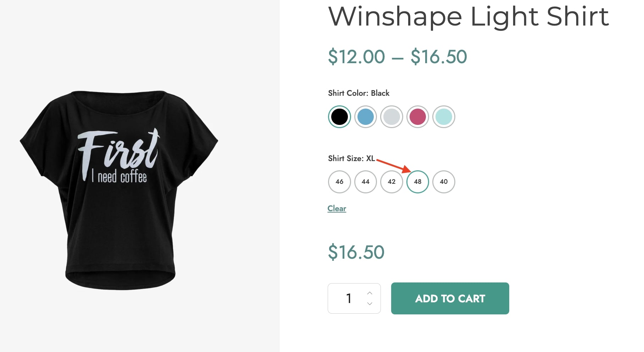Select shirt size 40
The image size is (644, 352).
click(444, 182)
